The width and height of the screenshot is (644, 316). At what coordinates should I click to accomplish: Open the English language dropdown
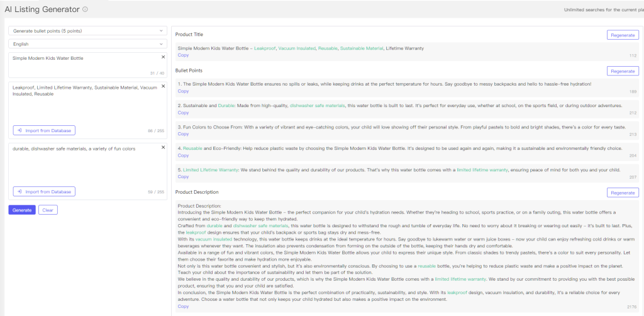tap(88, 44)
